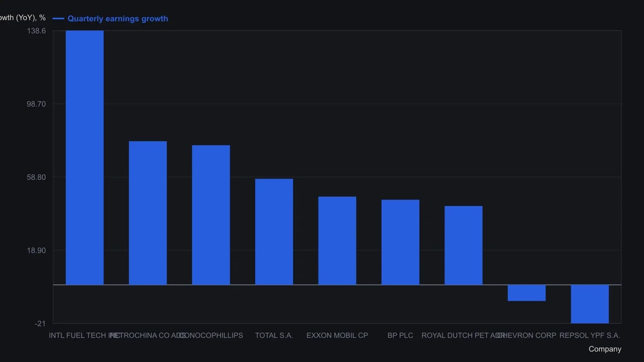Pick the ROYAL DUTCH PET ADR bar
Screen dimensions: 644x362
point(464,245)
